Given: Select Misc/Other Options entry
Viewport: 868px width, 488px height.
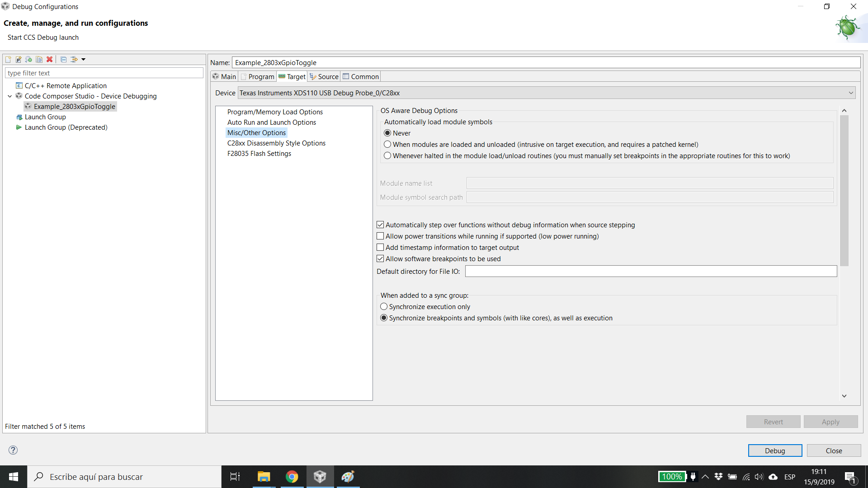Looking at the screenshot, I should [x=256, y=133].
